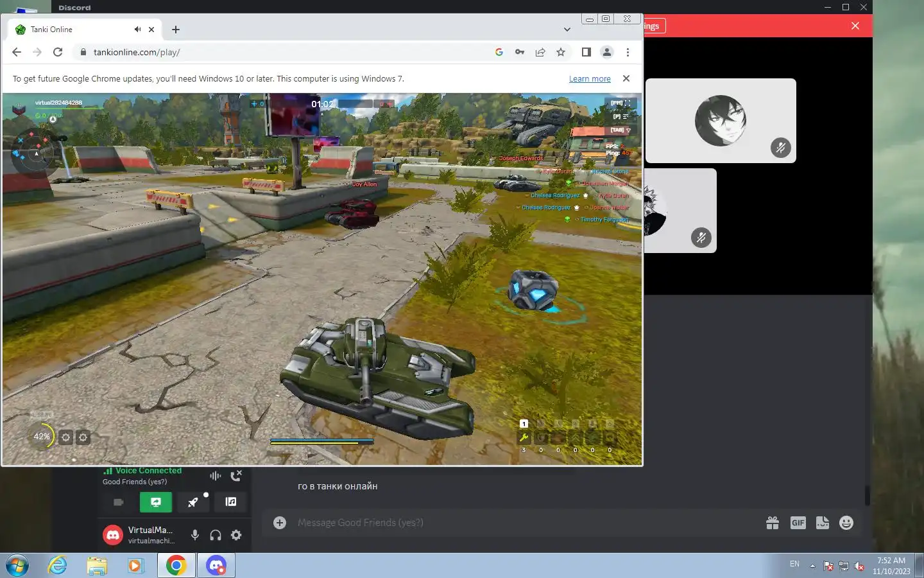This screenshot has height=578, width=924.
Task: Click the radar minimap in the game
Action: (x=35, y=152)
